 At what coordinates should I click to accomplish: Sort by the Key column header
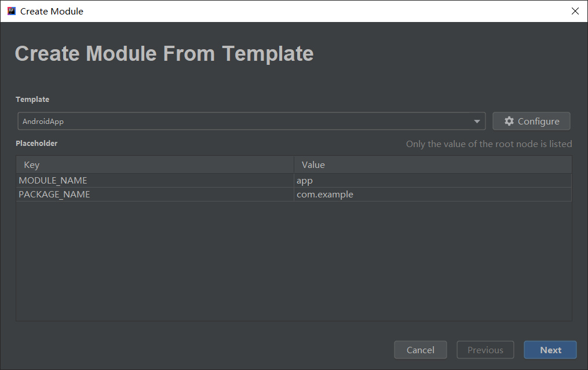coord(32,165)
